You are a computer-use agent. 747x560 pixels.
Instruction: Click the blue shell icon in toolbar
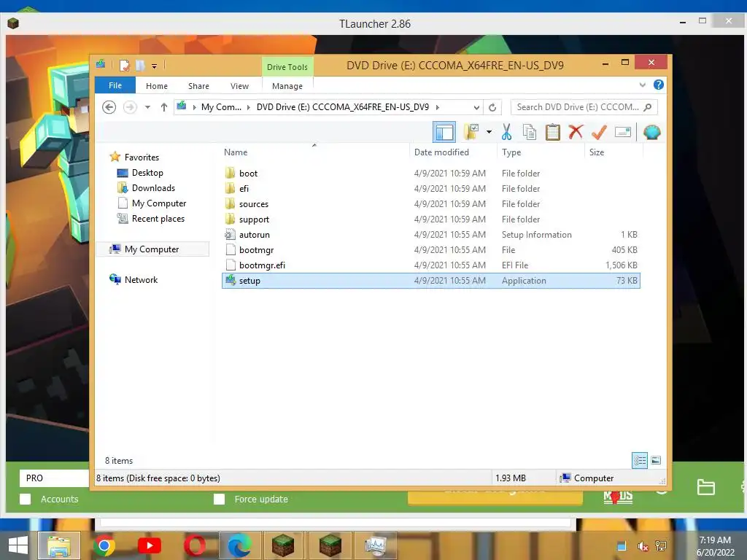click(x=651, y=132)
